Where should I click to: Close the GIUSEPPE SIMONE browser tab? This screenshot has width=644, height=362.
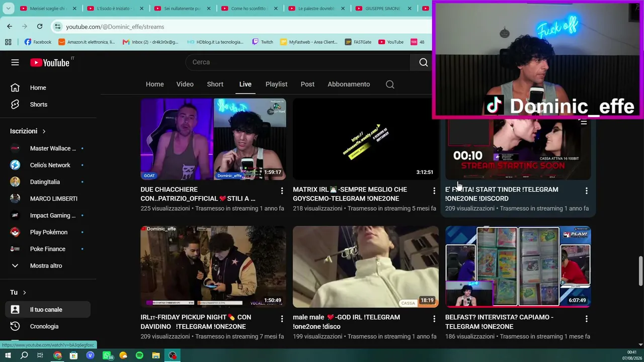(410, 9)
